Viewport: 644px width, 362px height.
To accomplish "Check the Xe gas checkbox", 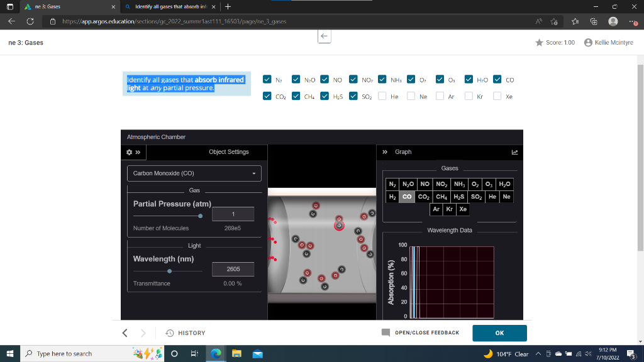I will [497, 96].
